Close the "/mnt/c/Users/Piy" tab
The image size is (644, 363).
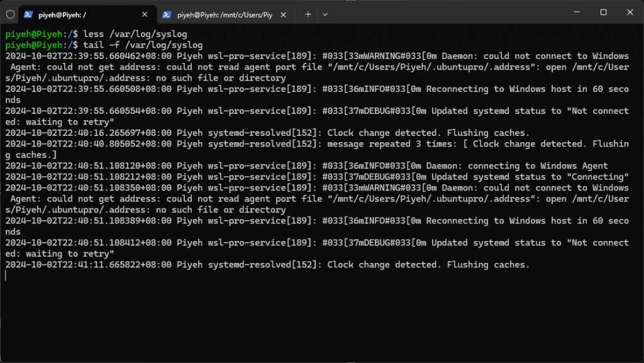pos(284,14)
